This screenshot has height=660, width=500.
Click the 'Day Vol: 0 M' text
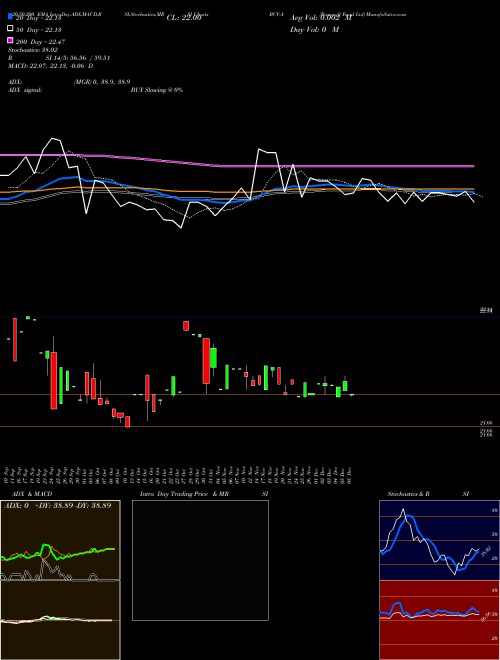314,29
